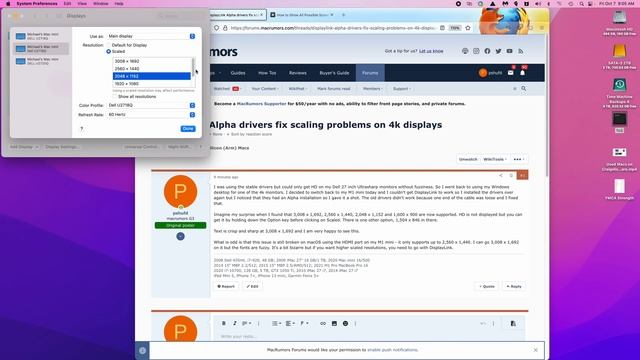The width and height of the screenshot is (640, 360).
Task: Click the Quote button on the post
Action: click(487, 287)
